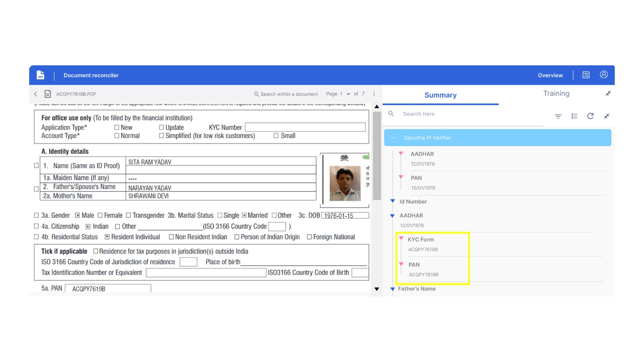Click the collapse-all icon beside refresh
The width and height of the screenshot is (644, 362).
[606, 116]
